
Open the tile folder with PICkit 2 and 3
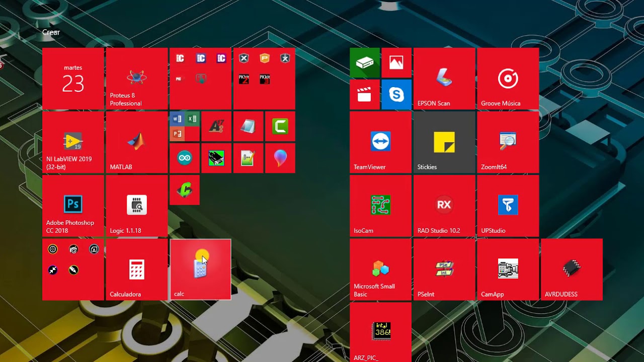point(264,78)
